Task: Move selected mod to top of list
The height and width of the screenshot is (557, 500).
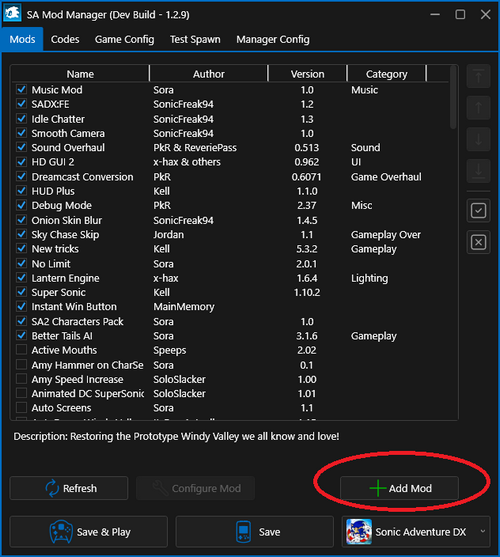Action: pyautogui.click(x=478, y=76)
